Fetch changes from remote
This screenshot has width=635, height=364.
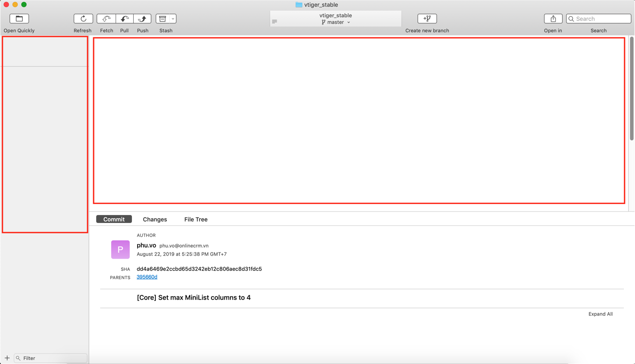click(106, 19)
